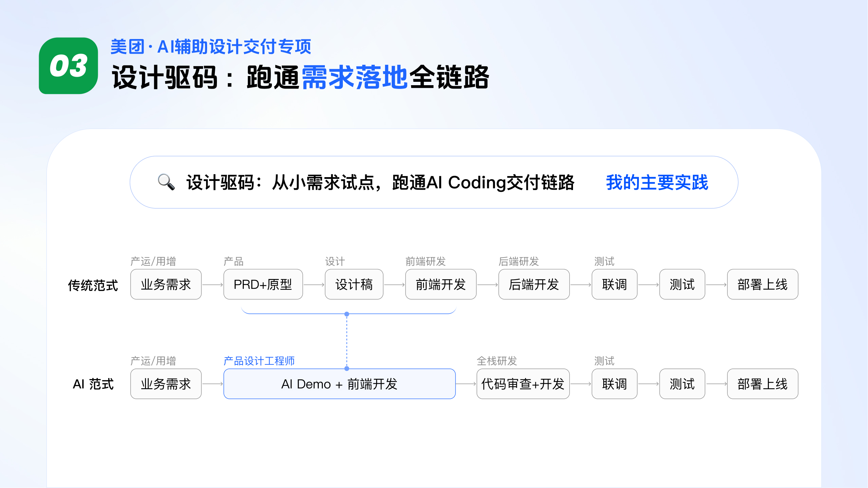Viewport: 868px width, 488px height.
Task: Click the PRD+原型 step box
Action: point(263,284)
